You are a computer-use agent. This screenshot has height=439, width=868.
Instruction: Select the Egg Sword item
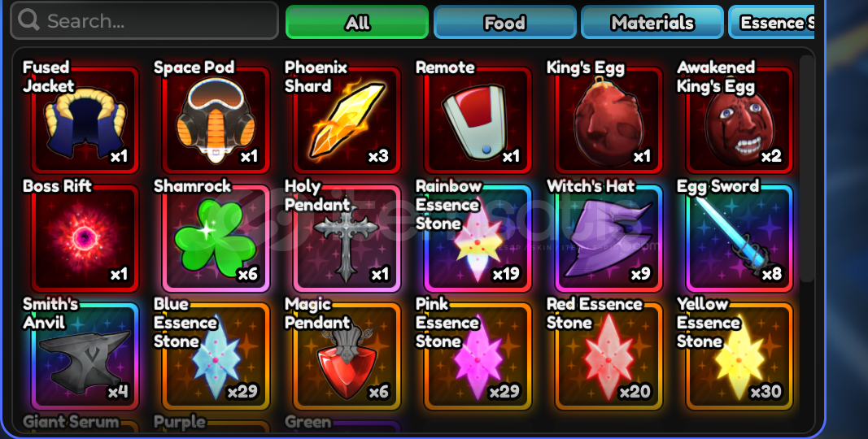[739, 237]
